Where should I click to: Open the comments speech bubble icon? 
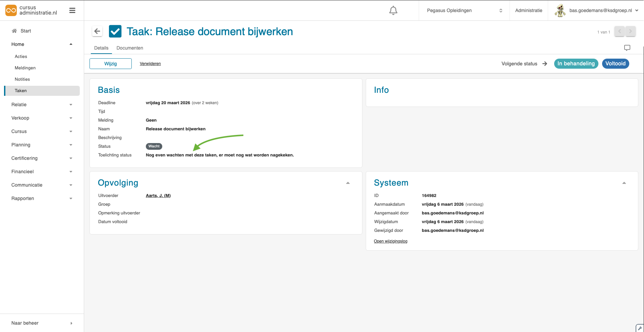click(x=627, y=48)
